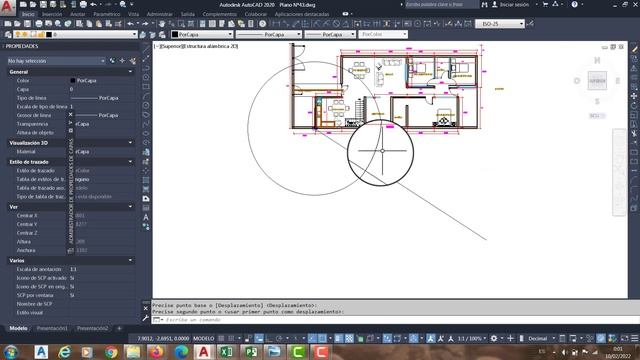Toggle lineweight display in status bar
640x360 pixels.
(x=339, y=338)
